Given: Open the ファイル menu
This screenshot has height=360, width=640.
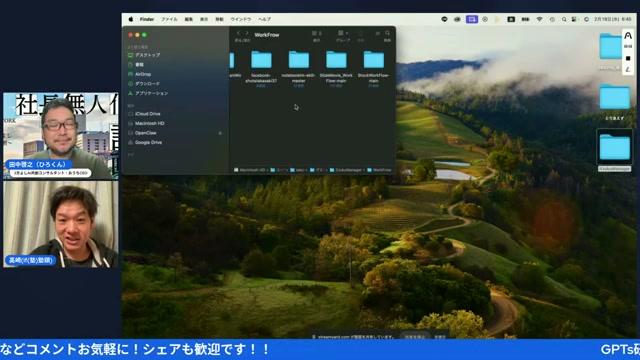Looking at the screenshot, I should tap(169, 19).
